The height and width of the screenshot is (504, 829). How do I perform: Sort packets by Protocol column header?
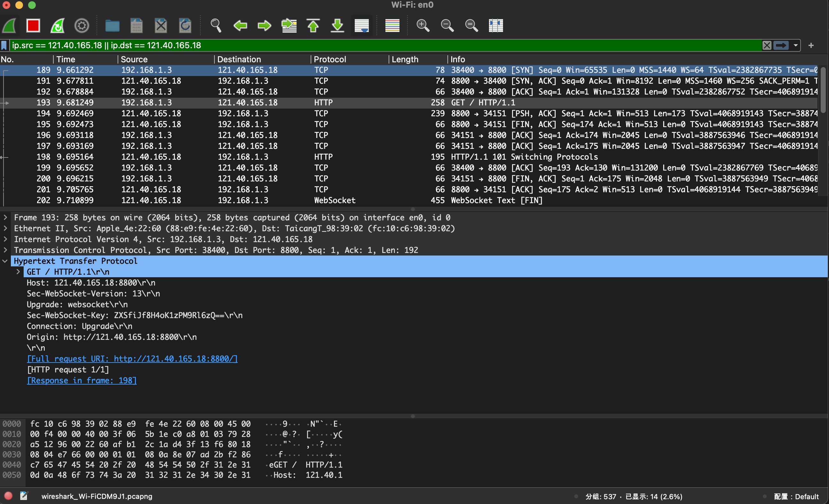(330, 59)
